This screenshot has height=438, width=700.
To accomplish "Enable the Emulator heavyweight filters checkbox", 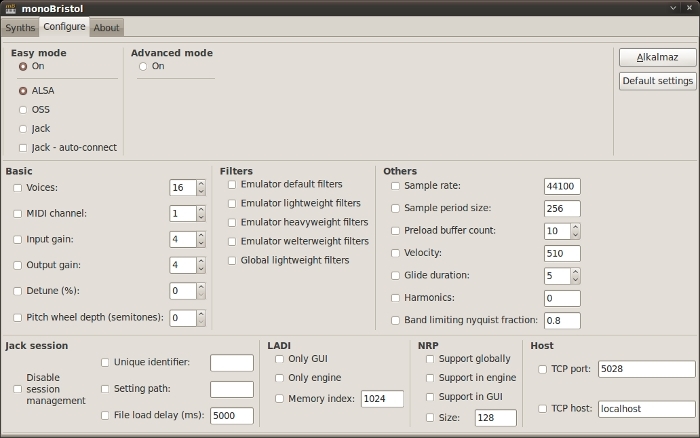I will pyautogui.click(x=232, y=222).
